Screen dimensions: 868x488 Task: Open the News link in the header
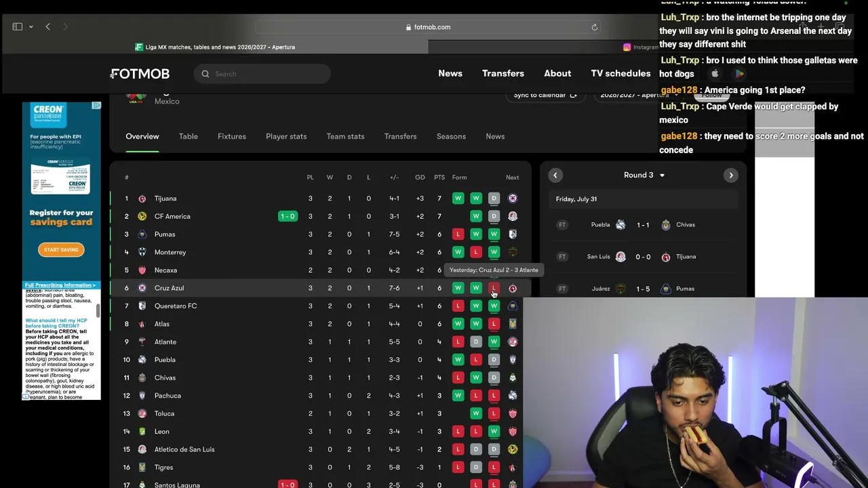pos(450,73)
